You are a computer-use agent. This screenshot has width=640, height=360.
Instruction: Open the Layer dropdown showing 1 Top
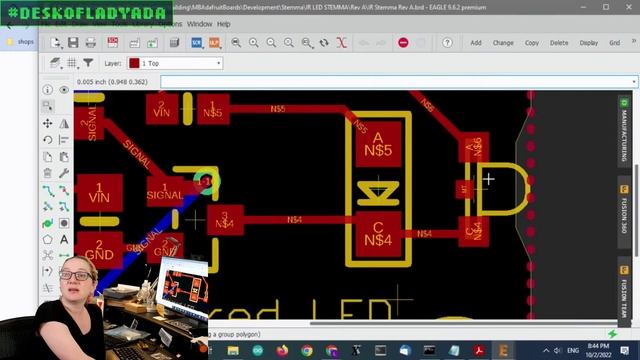pos(175,63)
